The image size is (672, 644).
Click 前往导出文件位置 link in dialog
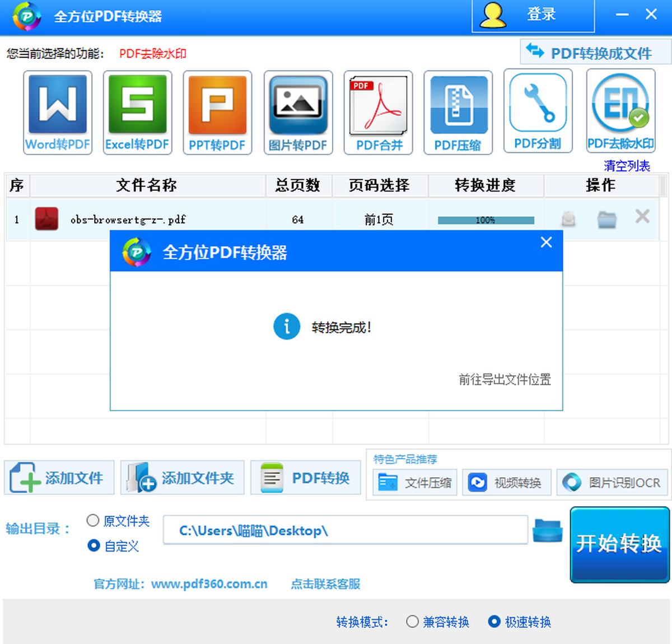tap(505, 380)
